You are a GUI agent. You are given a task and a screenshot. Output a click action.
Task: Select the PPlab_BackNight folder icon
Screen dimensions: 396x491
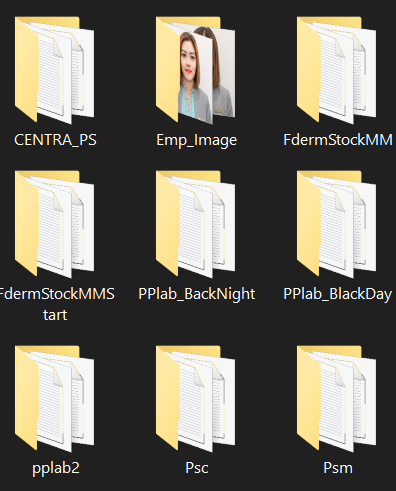195,224
